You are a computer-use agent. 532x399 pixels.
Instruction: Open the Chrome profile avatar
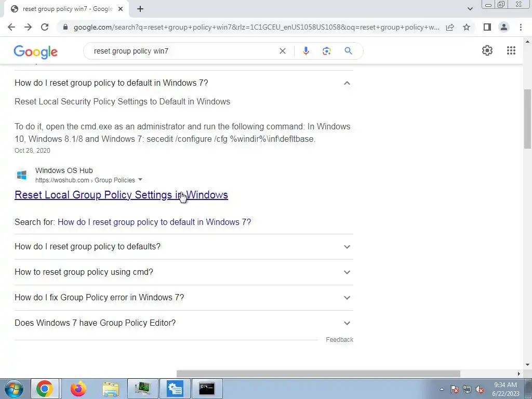504,27
